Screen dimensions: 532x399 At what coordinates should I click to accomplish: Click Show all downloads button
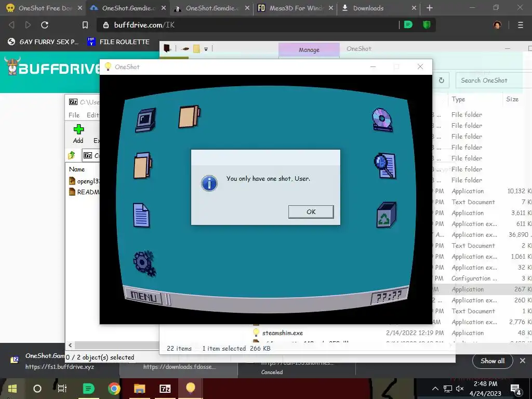click(x=493, y=361)
